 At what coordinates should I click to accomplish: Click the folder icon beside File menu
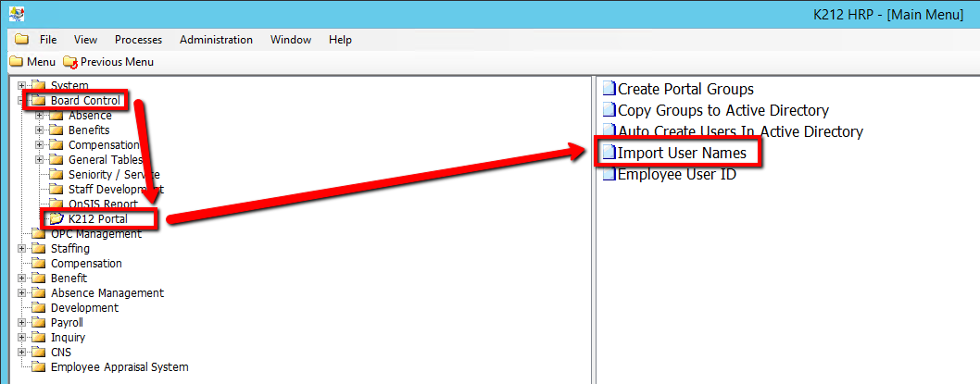(x=21, y=40)
